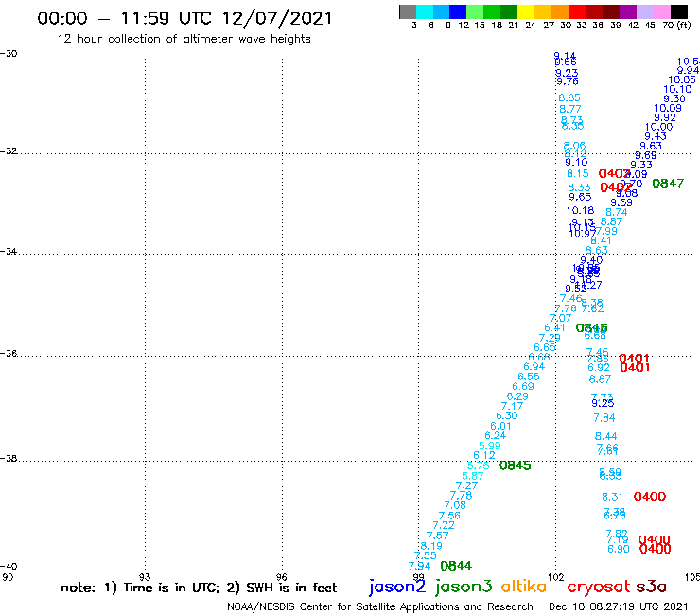The width and height of the screenshot is (700, 615).
Task: Select the purple legend swatch
Action: [628, 11]
